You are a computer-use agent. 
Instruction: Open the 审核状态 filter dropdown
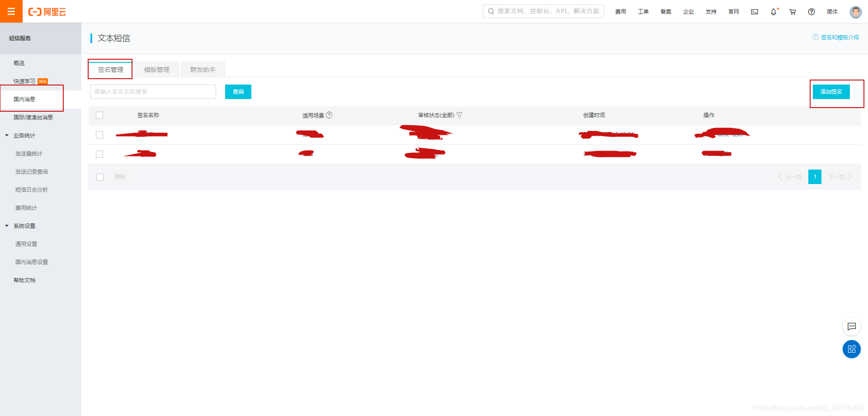click(460, 115)
